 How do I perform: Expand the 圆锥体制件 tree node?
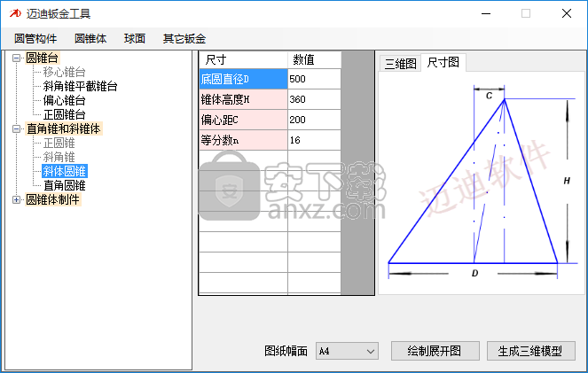[x=16, y=199]
